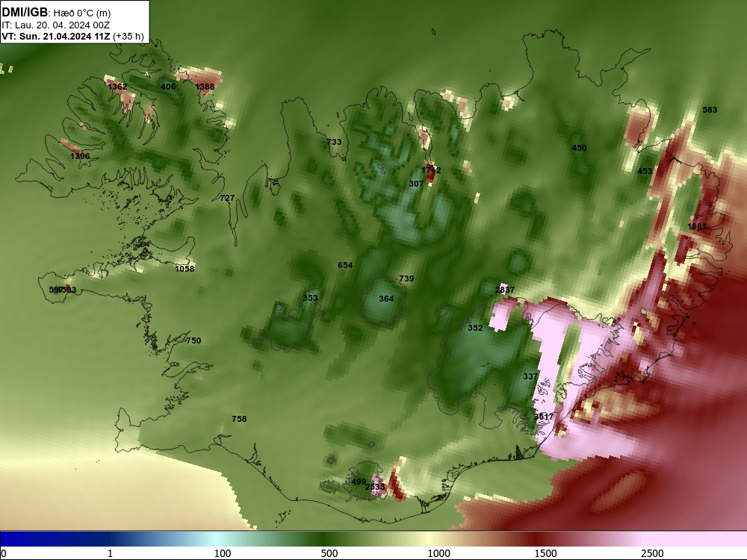
Task: Pick the 2535 value label
Action: 375,487
